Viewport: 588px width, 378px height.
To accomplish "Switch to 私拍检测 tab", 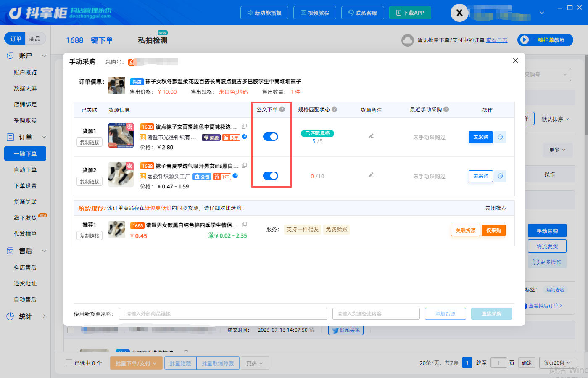I will click(153, 40).
